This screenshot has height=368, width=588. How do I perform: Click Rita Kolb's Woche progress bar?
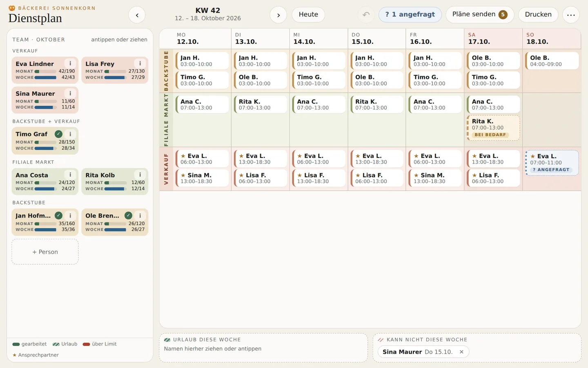tap(115, 188)
